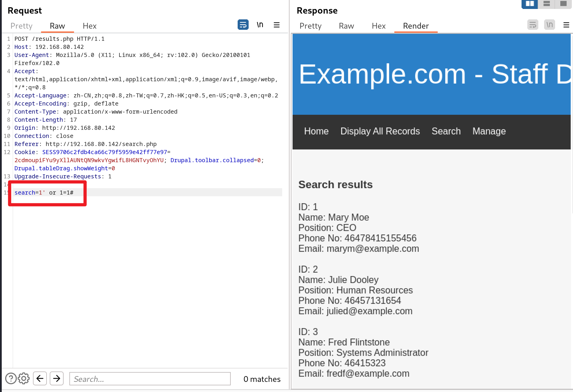
Task: Click Name: Mary Moe in results
Action: click(x=334, y=217)
